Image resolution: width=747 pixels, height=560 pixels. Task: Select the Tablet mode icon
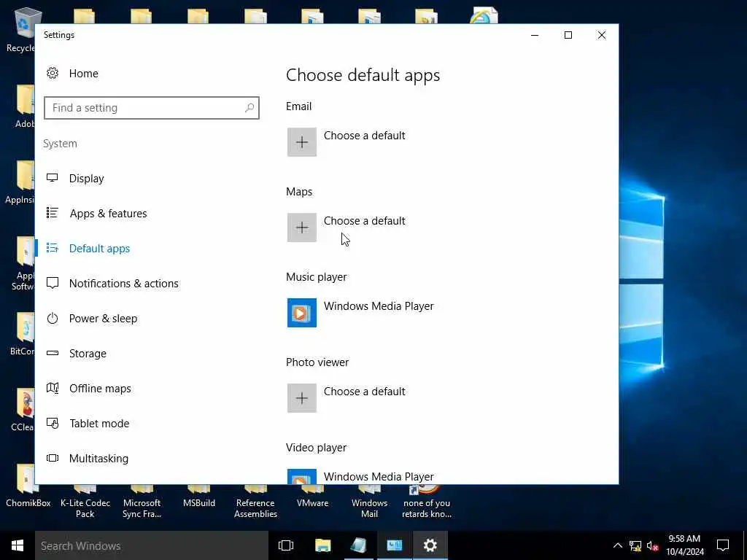(53, 423)
